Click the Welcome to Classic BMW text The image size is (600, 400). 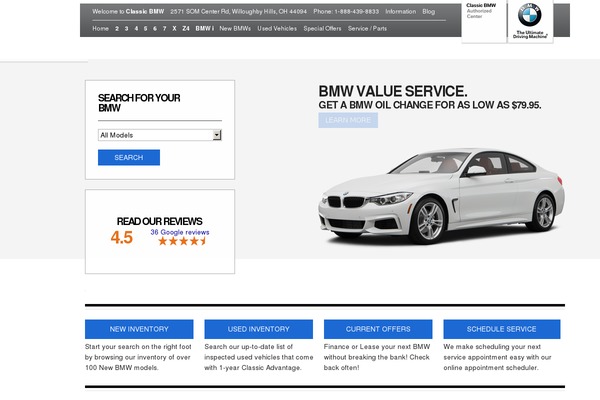pos(128,11)
